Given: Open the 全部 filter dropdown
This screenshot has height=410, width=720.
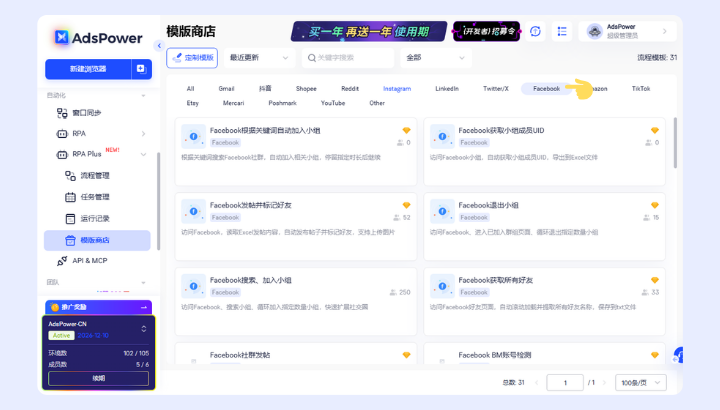Looking at the screenshot, I should point(435,58).
